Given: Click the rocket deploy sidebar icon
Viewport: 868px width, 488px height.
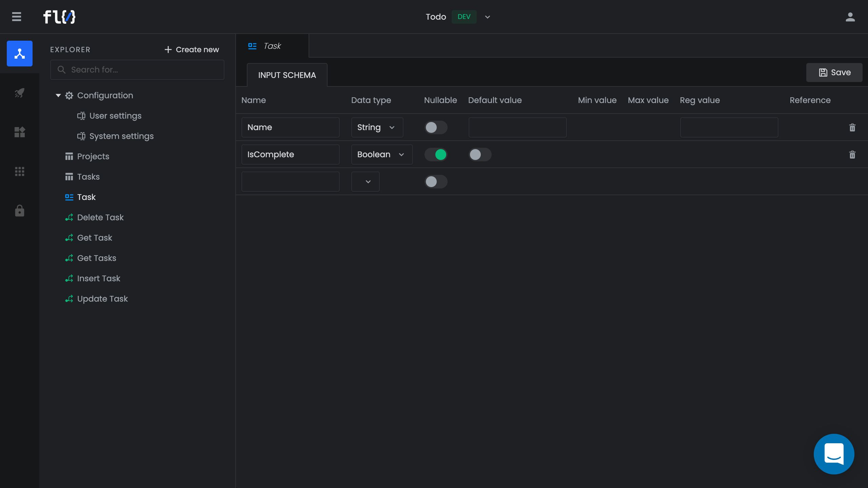Looking at the screenshot, I should (20, 93).
